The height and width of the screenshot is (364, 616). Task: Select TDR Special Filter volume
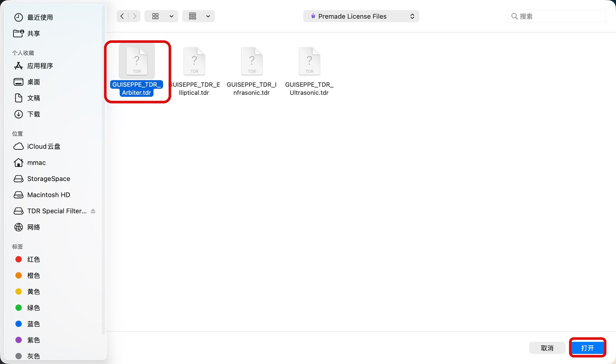50,211
